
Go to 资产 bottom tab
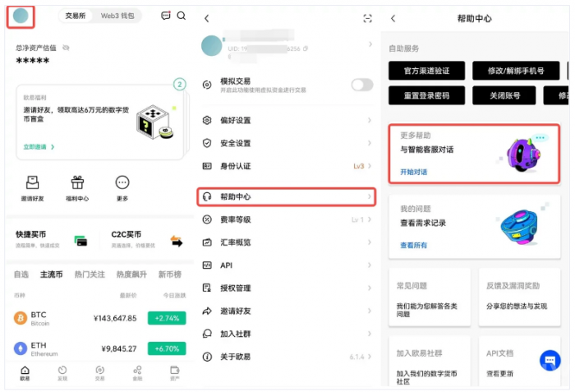(175, 373)
